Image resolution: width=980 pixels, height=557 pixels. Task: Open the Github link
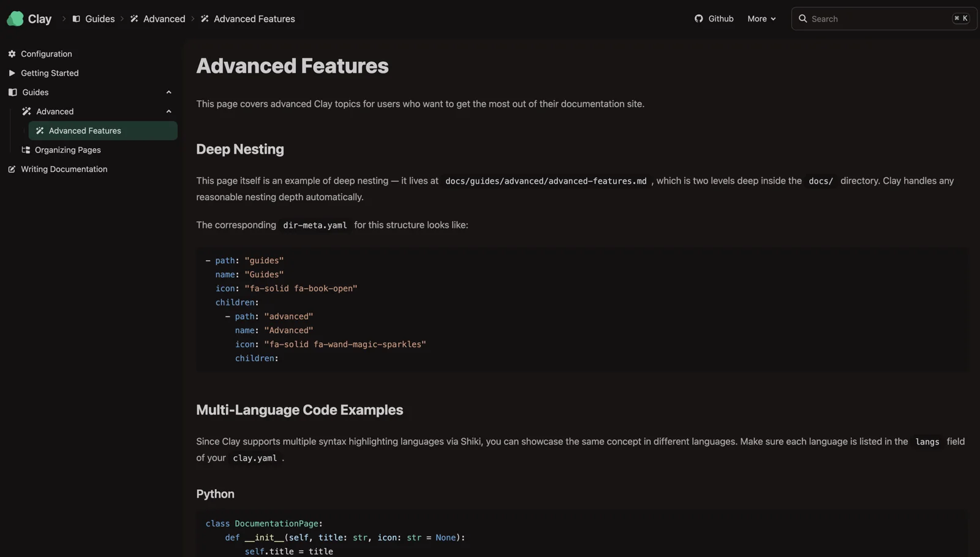pyautogui.click(x=721, y=18)
